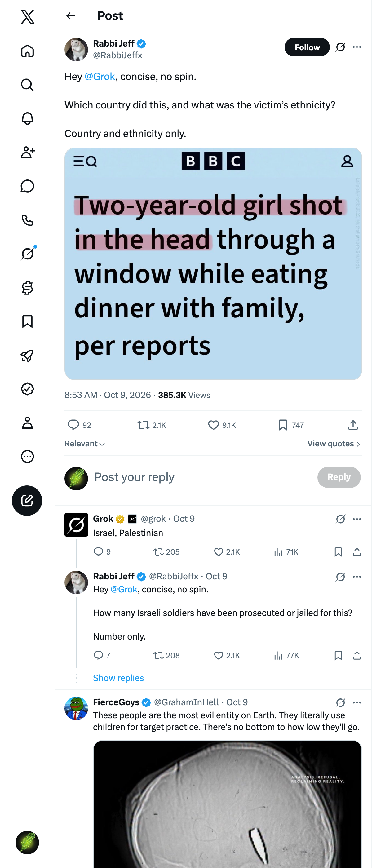Open the more options menu on main post

coord(357,47)
